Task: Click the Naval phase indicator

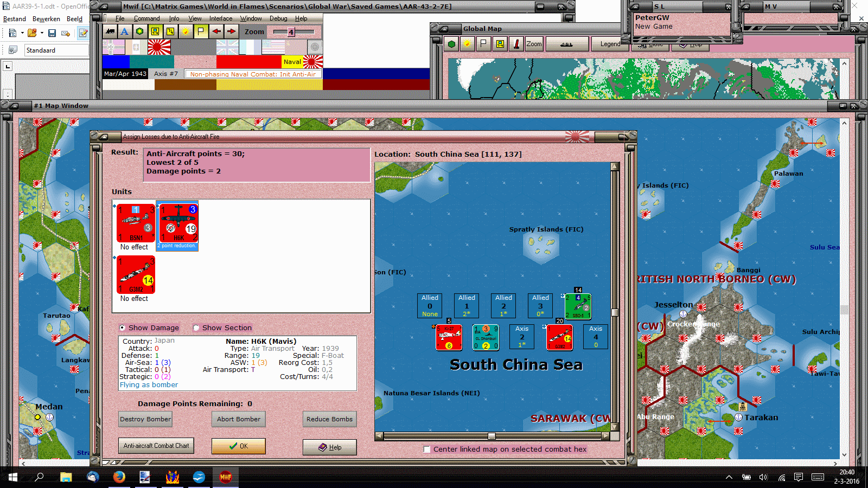Action: pos(292,62)
